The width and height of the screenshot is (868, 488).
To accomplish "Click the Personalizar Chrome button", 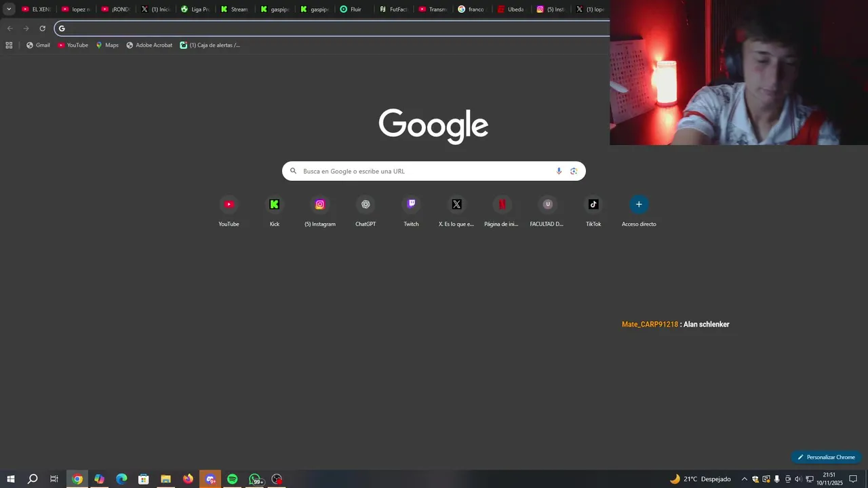I will pyautogui.click(x=826, y=457).
